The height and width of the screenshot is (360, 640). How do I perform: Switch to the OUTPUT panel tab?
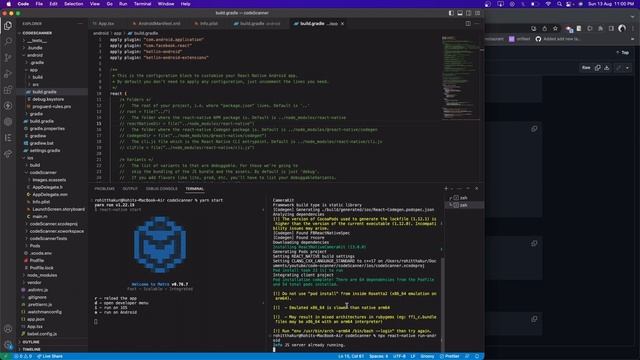130,189
